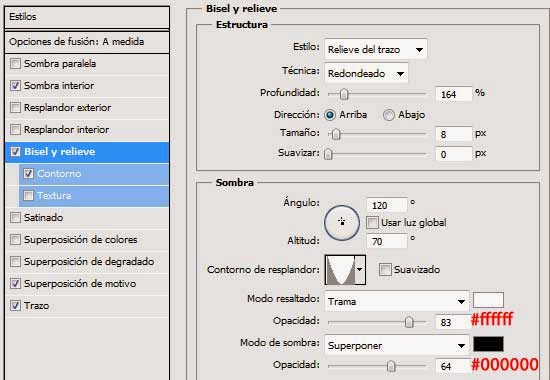Click the shadow Opacidad field showing 64
Viewport: 550px width, 380px height.
tap(452, 366)
